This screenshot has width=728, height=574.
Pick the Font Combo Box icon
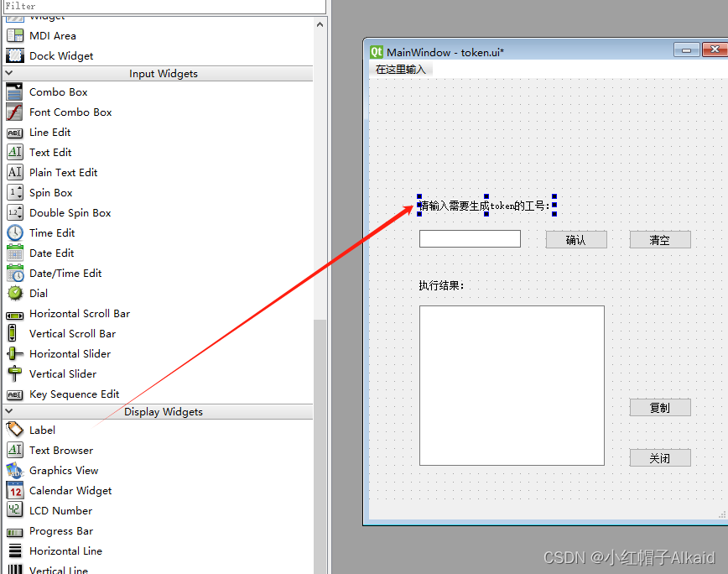pos(15,112)
